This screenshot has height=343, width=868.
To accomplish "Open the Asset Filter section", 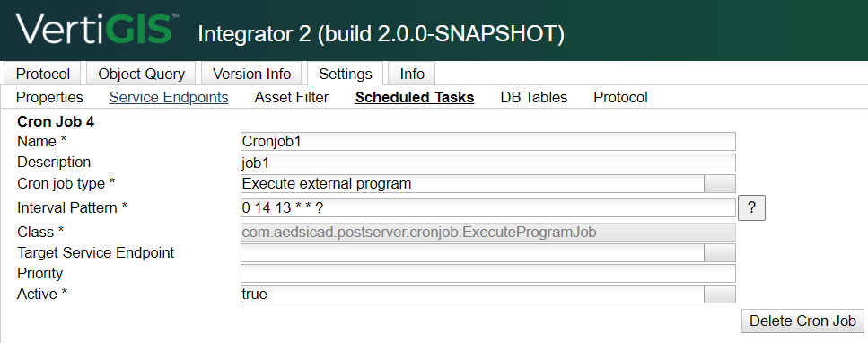I will click(x=292, y=98).
